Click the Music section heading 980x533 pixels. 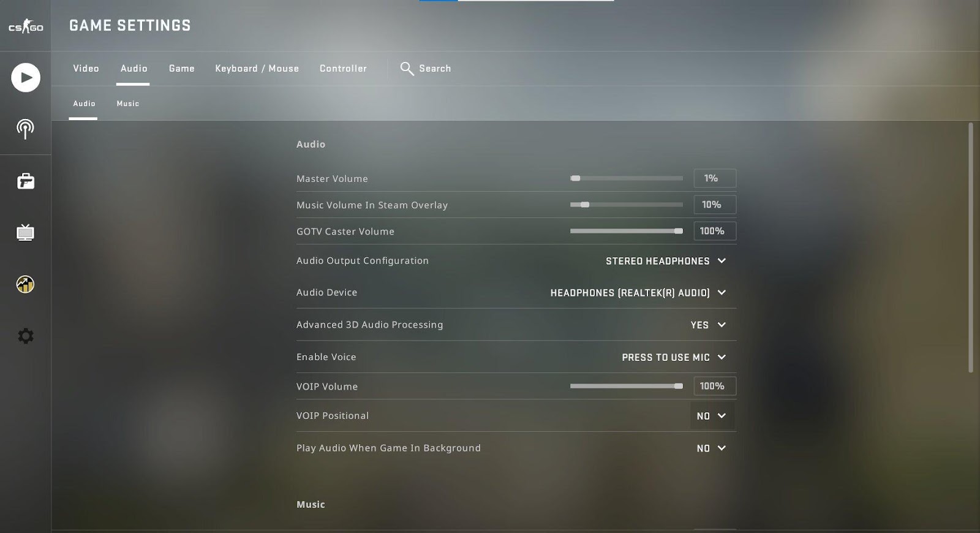point(311,505)
